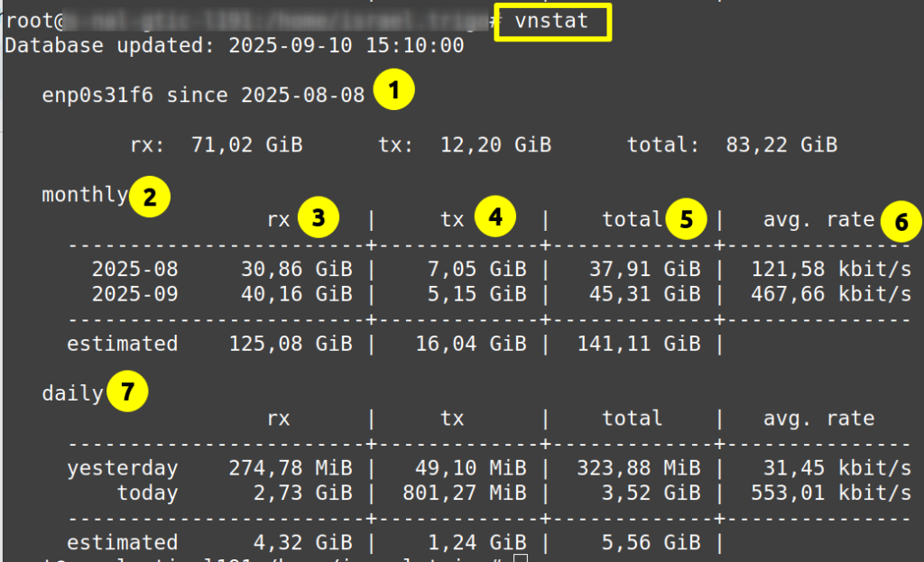This screenshot has height=562, width=924.
Task: Click the yellow badge numbered 2 beside monthly
Action: click(x=150, y=197)
